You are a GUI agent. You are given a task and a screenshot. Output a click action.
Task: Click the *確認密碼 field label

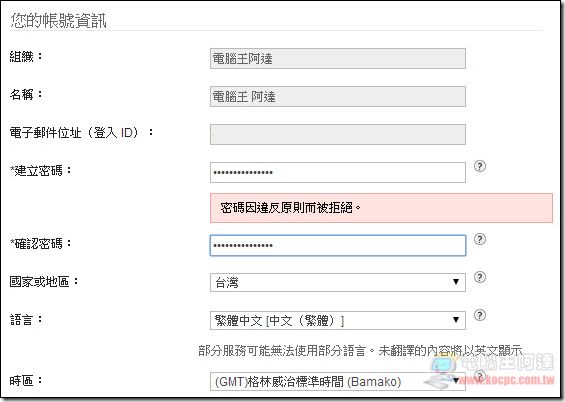[40, 244]
